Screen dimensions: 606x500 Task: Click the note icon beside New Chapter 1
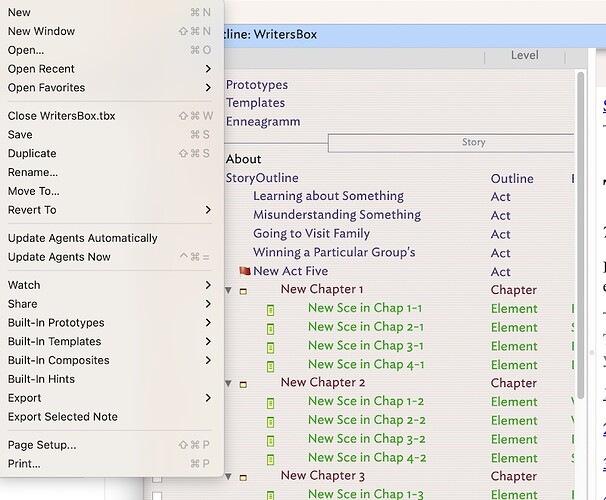243,290
